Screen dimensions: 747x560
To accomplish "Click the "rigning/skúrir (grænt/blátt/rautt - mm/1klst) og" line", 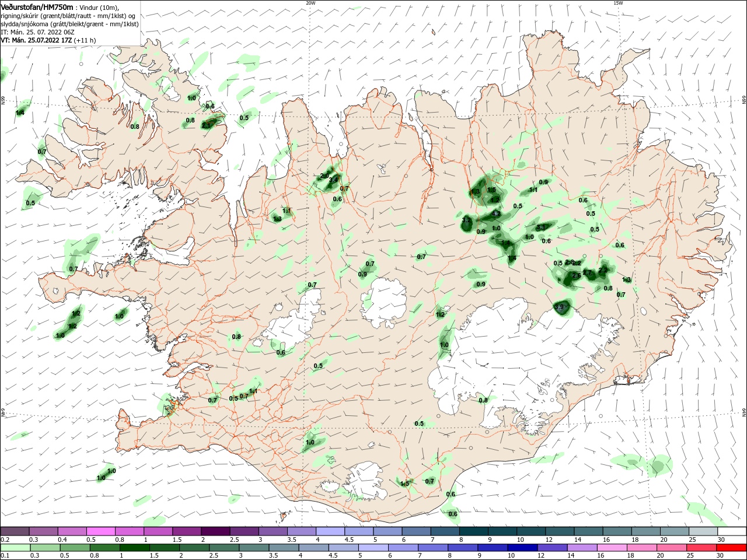I will (x=68, y=16).
